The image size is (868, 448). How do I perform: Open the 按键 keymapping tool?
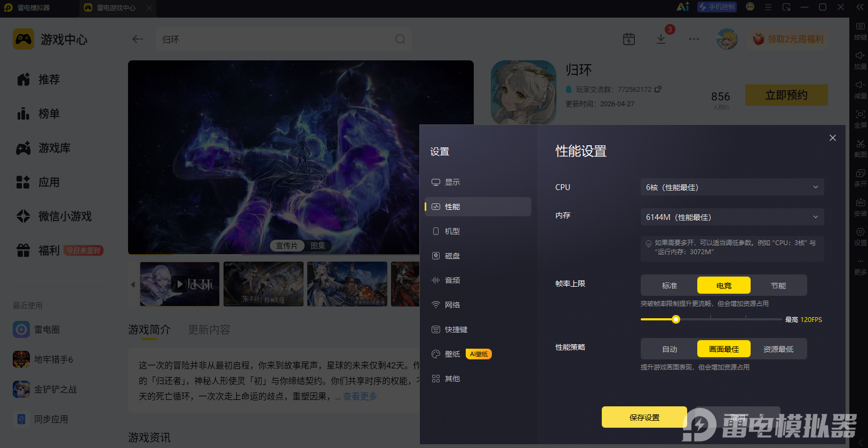click(x=860, y=31)
